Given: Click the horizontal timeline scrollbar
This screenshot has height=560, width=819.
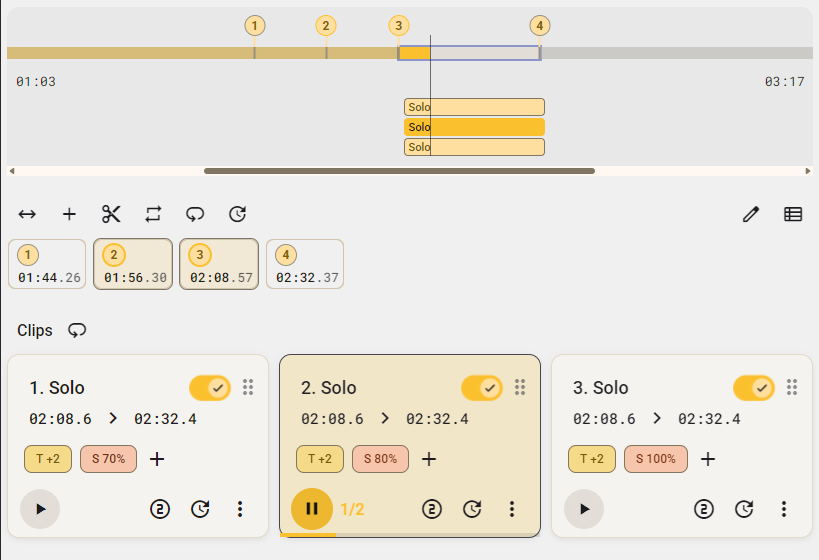Looking at the screenshot, I should (x=399, y=171).
